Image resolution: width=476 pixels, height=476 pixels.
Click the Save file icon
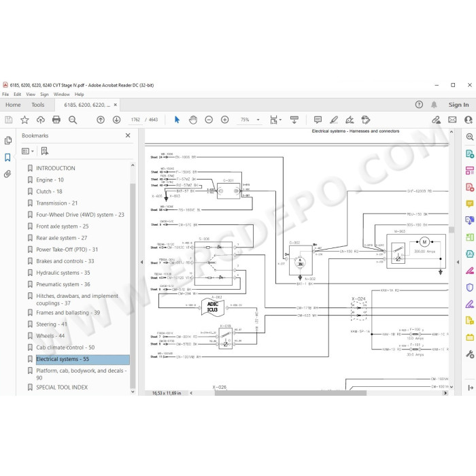(x=8, y=120)
